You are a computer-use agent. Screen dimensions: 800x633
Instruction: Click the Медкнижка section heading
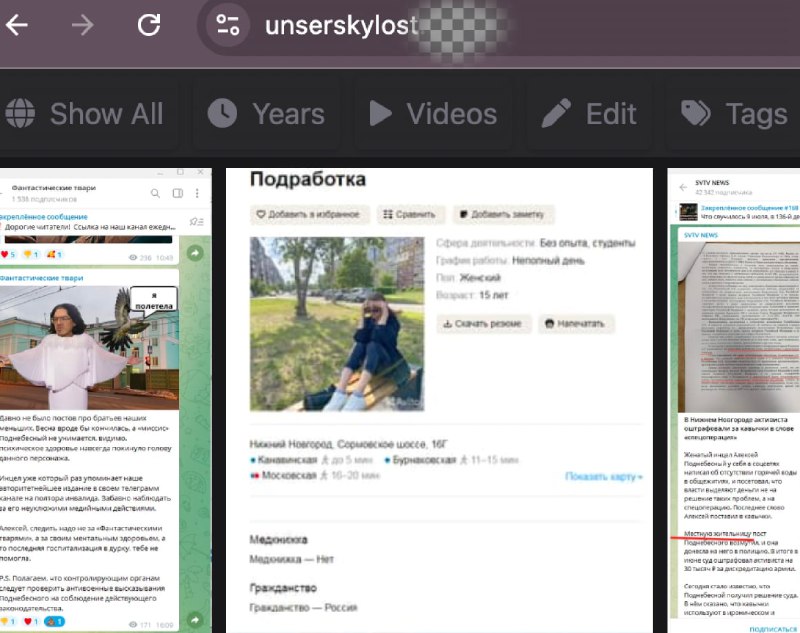(x=279, y=540)
